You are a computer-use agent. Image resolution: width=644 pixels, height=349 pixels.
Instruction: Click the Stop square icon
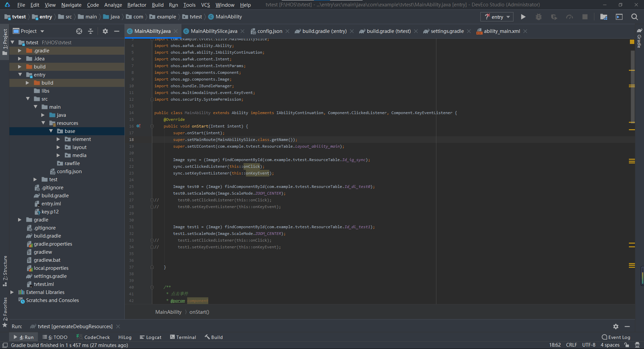tap(585, 17)
